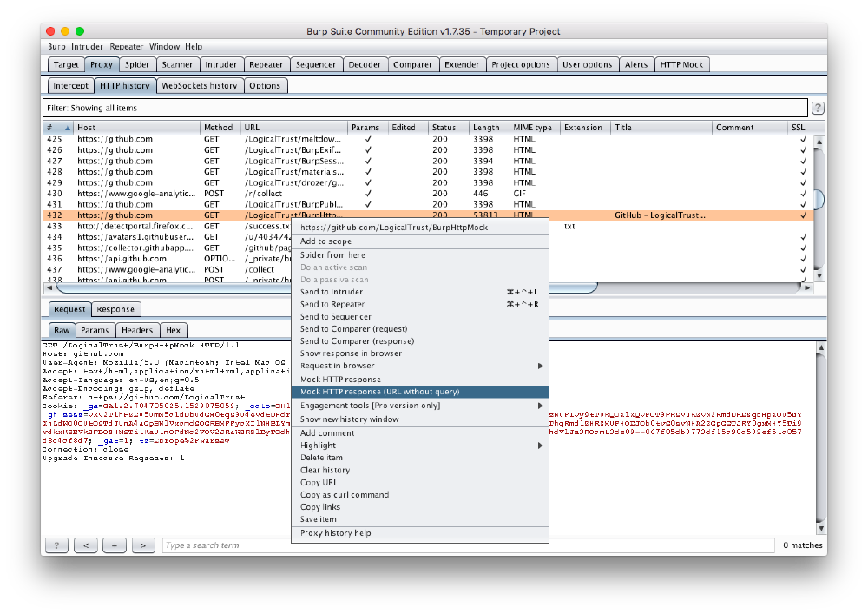The width and height of the screenshot is (868, 614).
Task: Choose 'Send to Repeater' from context menu
Action: [x=332, y=305]
